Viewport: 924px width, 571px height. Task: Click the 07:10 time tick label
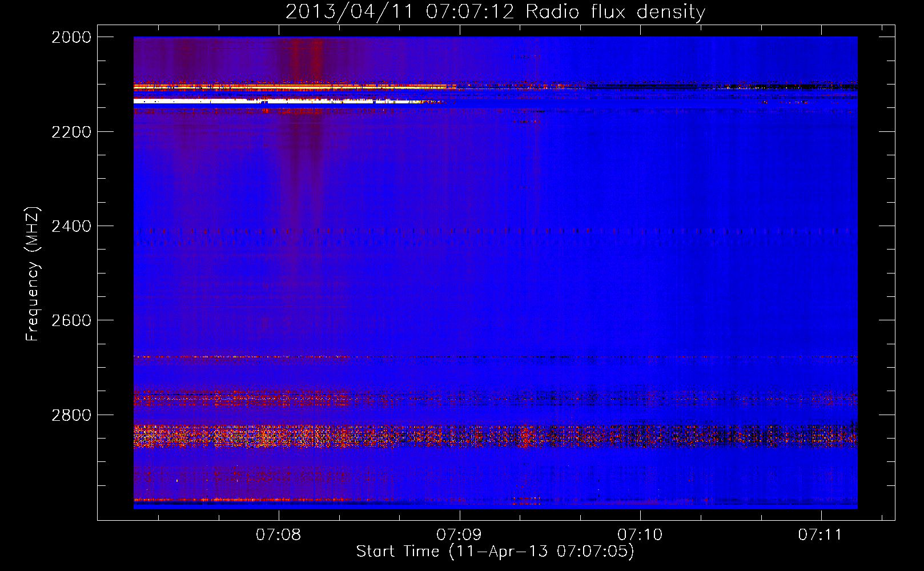[640, 534]
